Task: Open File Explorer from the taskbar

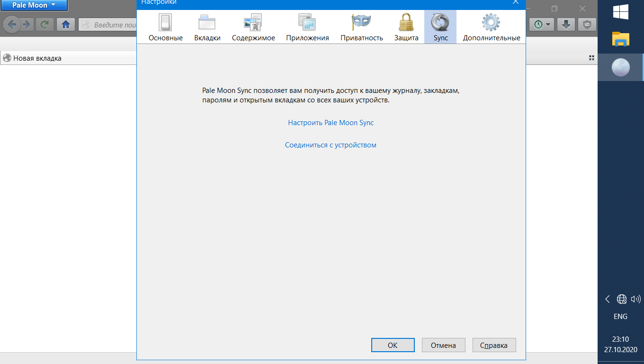Action: pyautogui.click(x=620, y=39)
